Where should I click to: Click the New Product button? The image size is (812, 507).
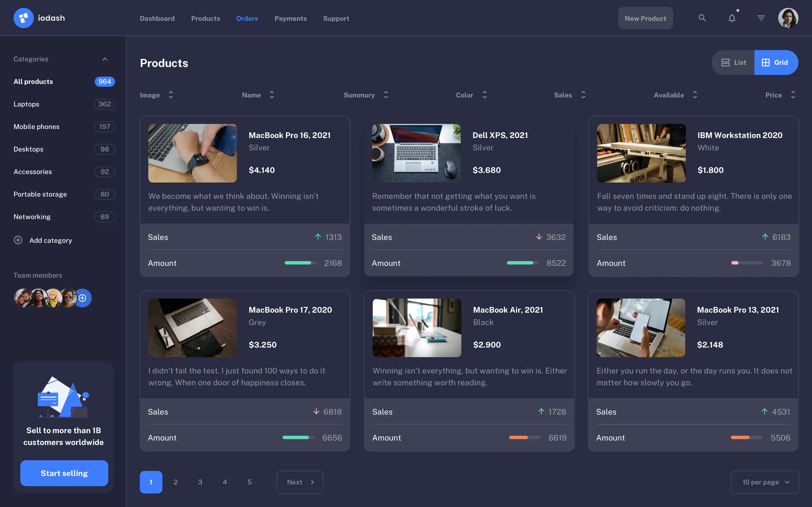coord(645,18)
